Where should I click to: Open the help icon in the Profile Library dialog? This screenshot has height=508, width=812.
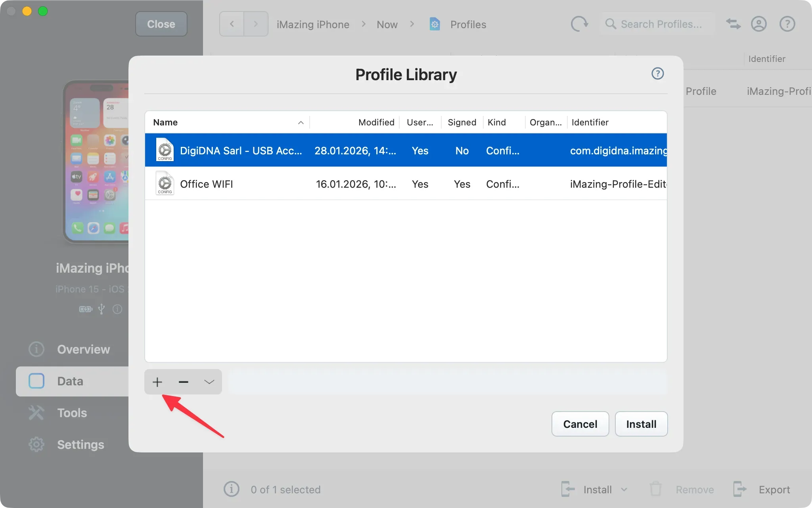point(657,73)
